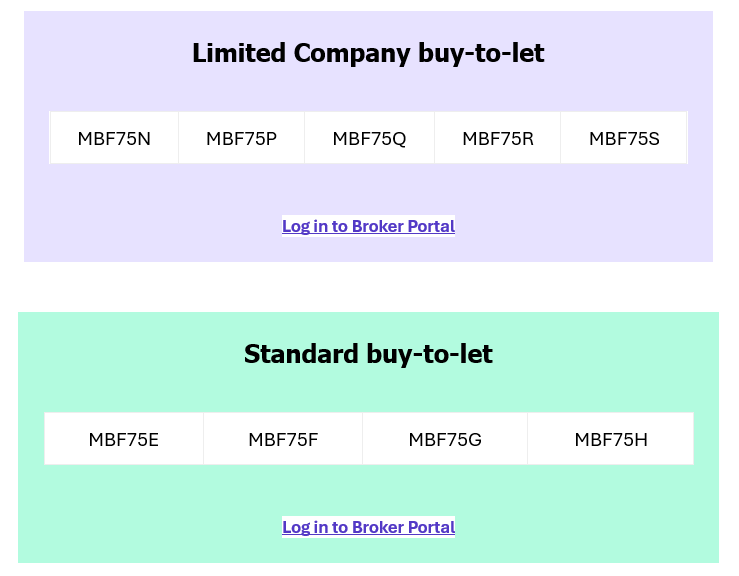Viewport: 739px width, 576px height.
Task: Click the word Portal in the green panel's link
Action: (431, 527)
